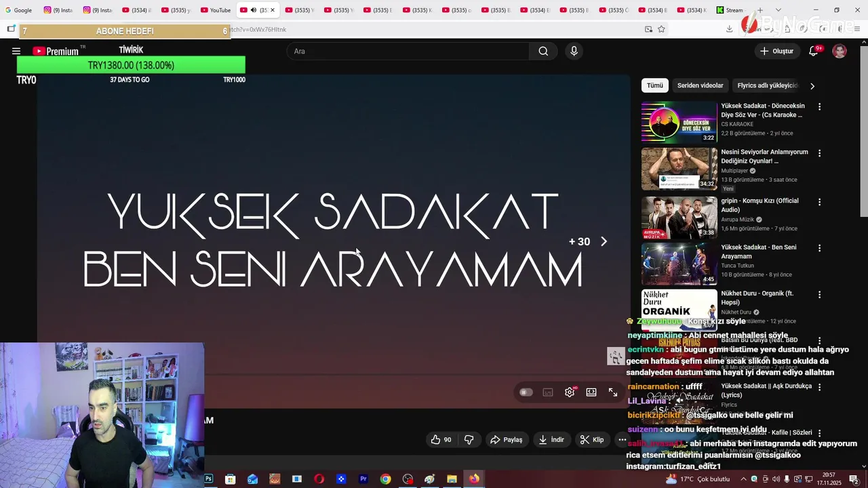The image size is (868, 488).
Task: Switch to the Google browser tab
Action: coord(18,10)
